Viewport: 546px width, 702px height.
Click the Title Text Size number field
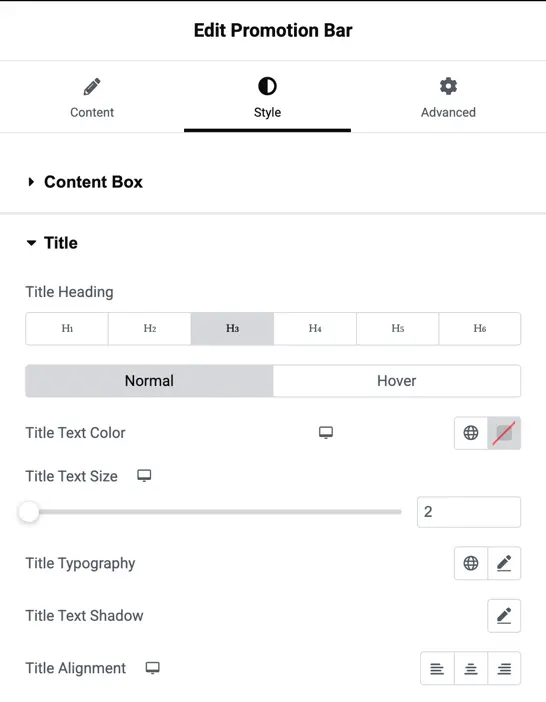(469, 512)
